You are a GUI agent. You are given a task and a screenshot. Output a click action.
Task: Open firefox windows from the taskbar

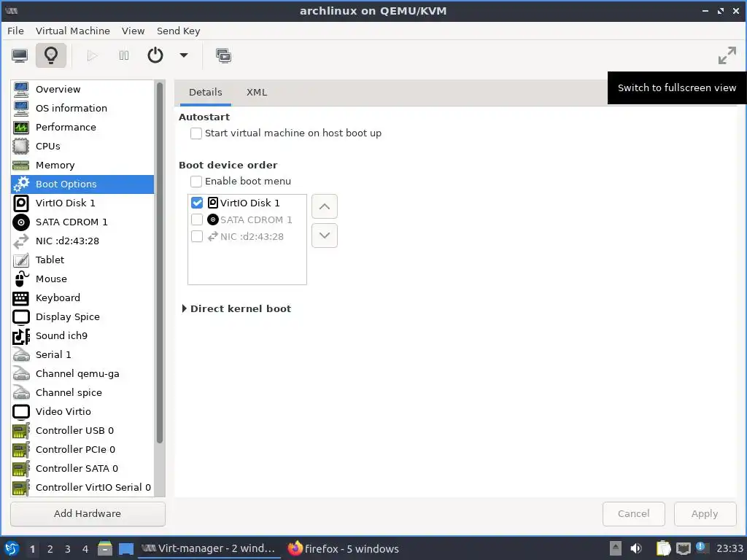tap(343, 549)
